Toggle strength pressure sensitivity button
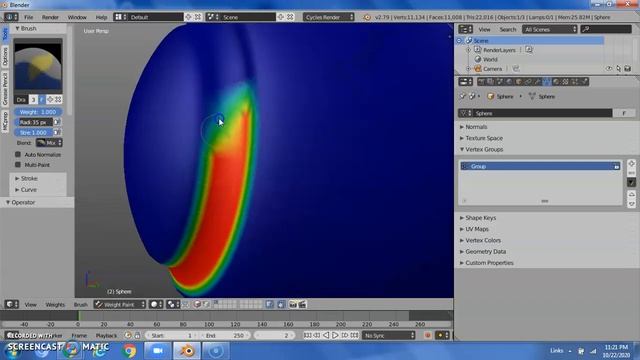The width and height of the screenshot is (640, 360). [x=57, y=132]
